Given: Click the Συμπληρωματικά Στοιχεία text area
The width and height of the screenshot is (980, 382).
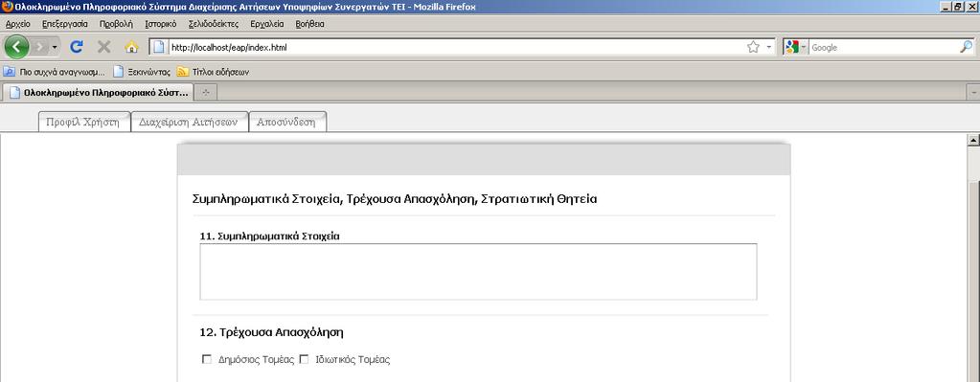Looking at the screenshot, I should (x=478, y=272).
